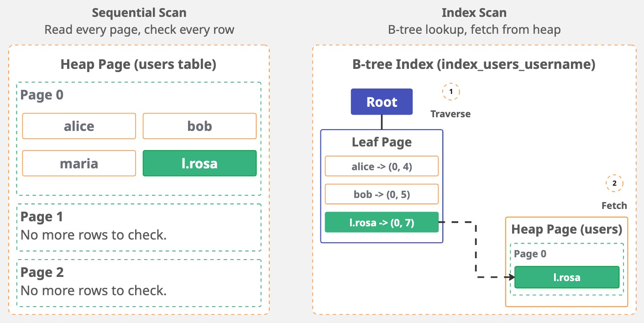Image resolution: width=644 pixels, height=323 pixels.
Task: Select the blue Root node
Action: pyautogui.click(x=382, y=102)
